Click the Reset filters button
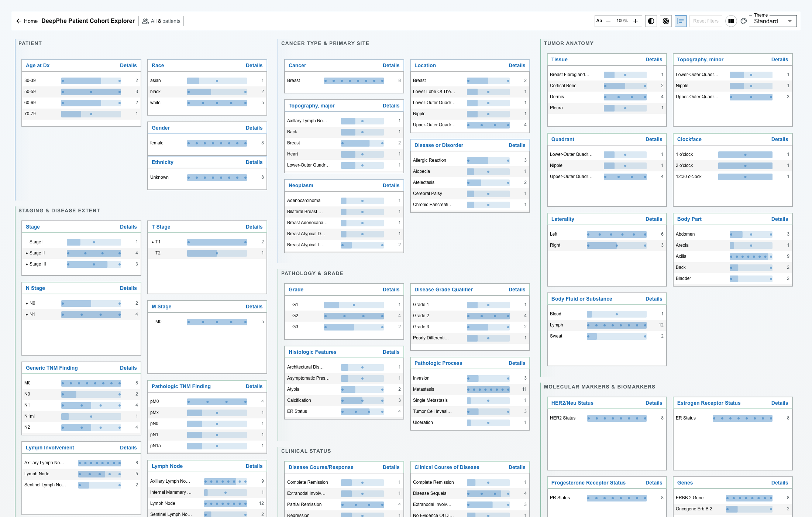Screen dimensions: 812x517 tap(706, 21)
